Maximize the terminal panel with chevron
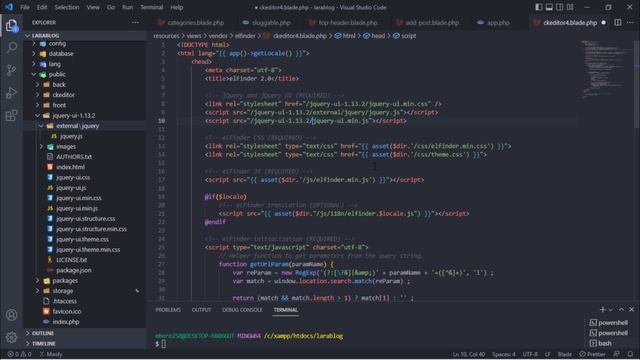This screenshot has height=360, width=640. [x=622, y=310]
